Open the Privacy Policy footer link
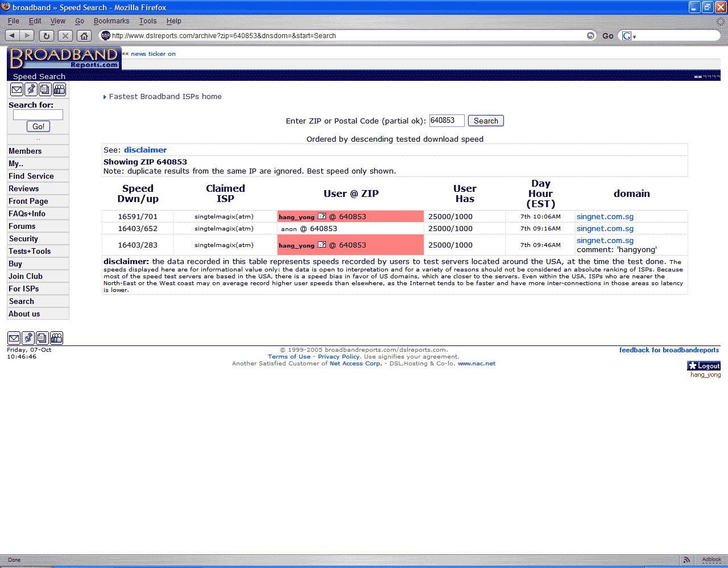This screenshot has height=568, width=728. pos(339,357)
